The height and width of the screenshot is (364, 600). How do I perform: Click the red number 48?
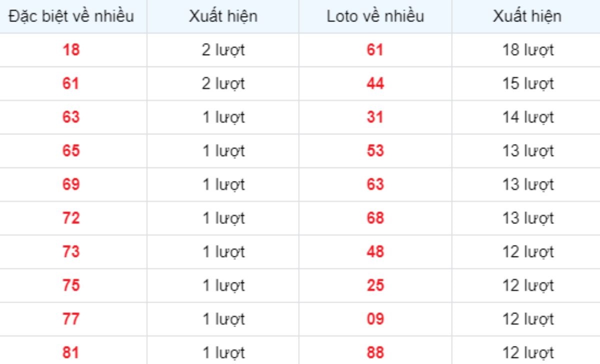tap(375, 252)
